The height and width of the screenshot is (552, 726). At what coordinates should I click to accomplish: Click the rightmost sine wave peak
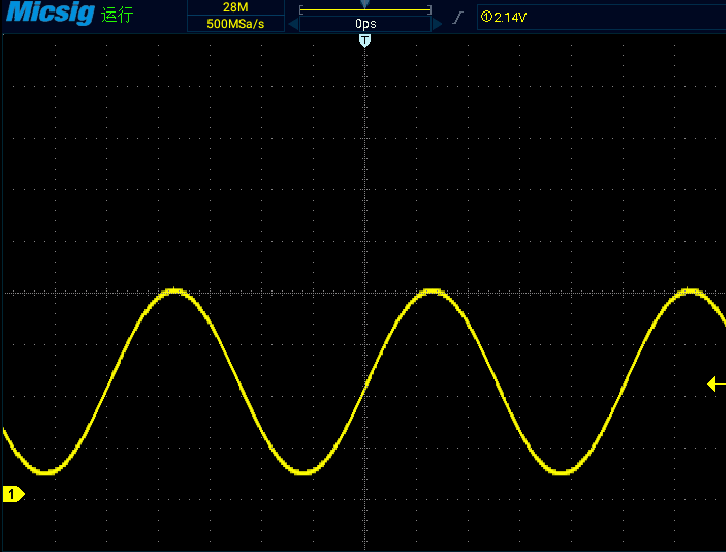pyautogui.click(x=690, y=290)
